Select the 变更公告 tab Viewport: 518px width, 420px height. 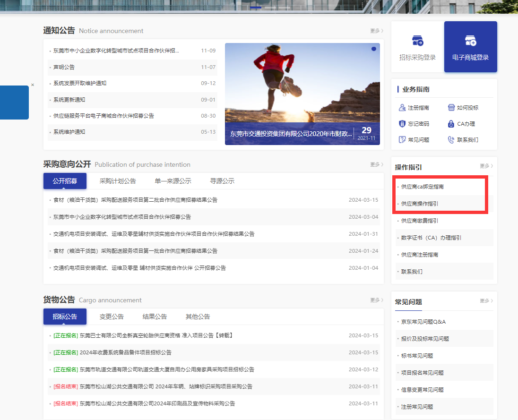(x=112, y=317)
